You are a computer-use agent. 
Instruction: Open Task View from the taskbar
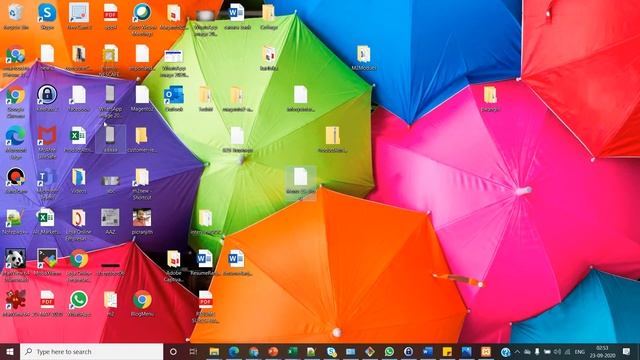[193, 351]
